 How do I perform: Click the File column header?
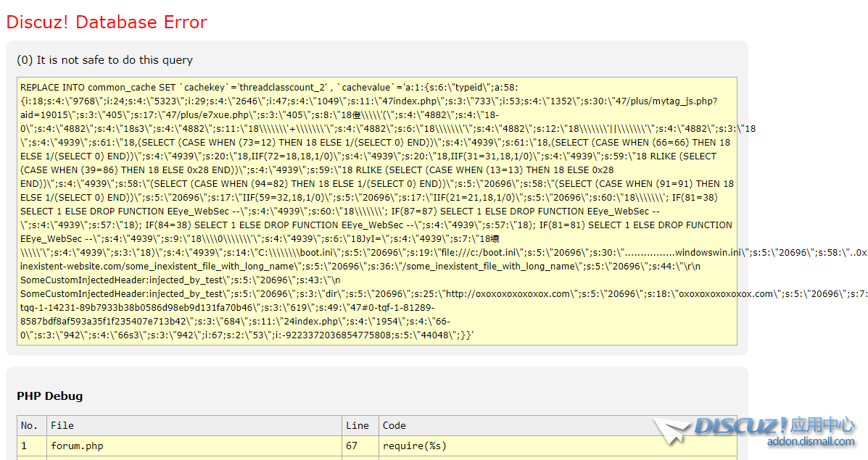pyautogui.click(x=62, y=425)
